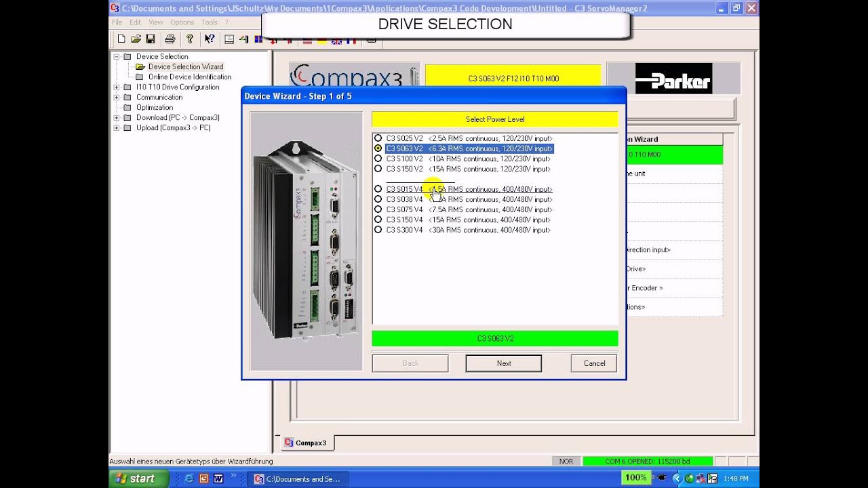
Task: Click the 1:48 PM system clock
Action: pos(736,479)
